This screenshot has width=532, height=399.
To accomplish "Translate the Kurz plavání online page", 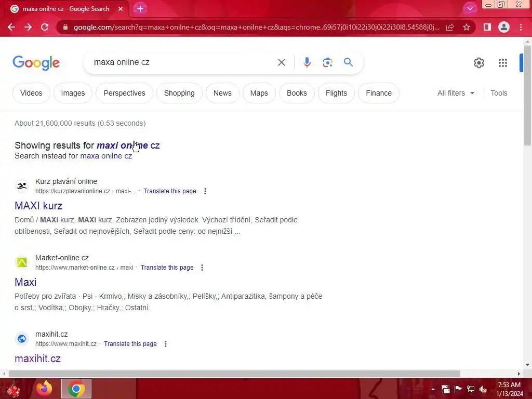I will click(170, 191).
